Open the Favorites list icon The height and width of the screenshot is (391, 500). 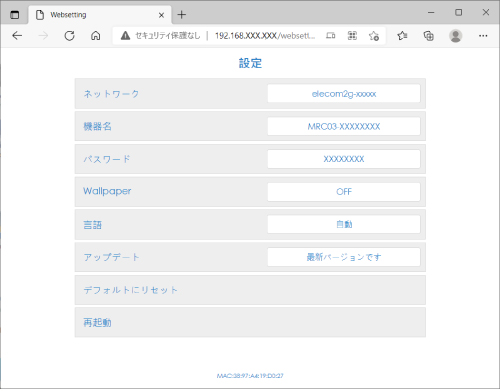(402, 35)
